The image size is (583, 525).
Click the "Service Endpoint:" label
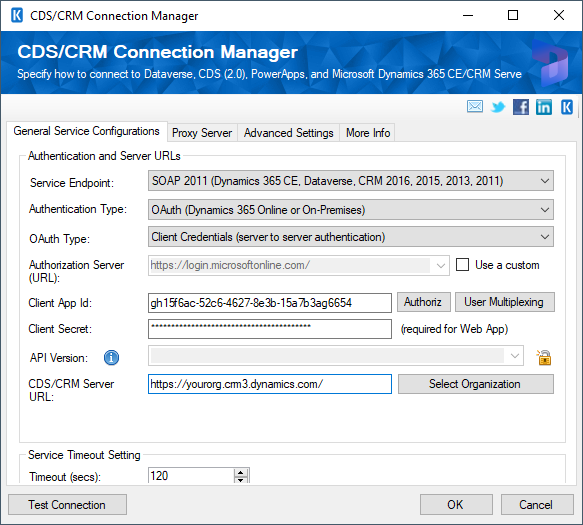[x=72, y=183]
